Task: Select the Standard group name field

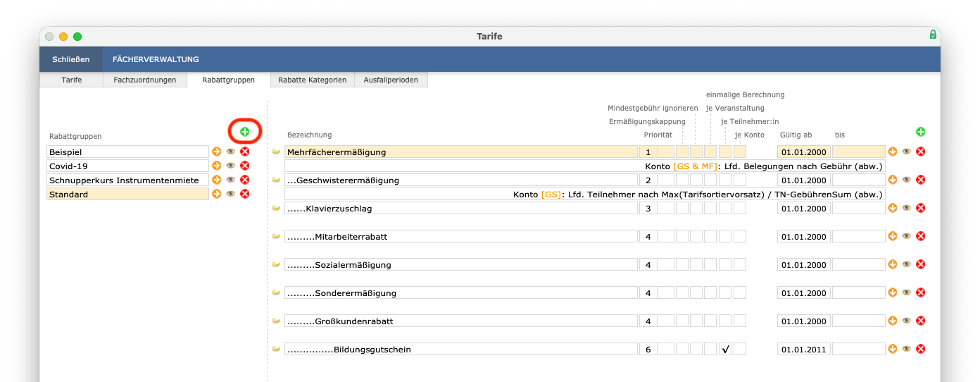Action: [128, 194]
